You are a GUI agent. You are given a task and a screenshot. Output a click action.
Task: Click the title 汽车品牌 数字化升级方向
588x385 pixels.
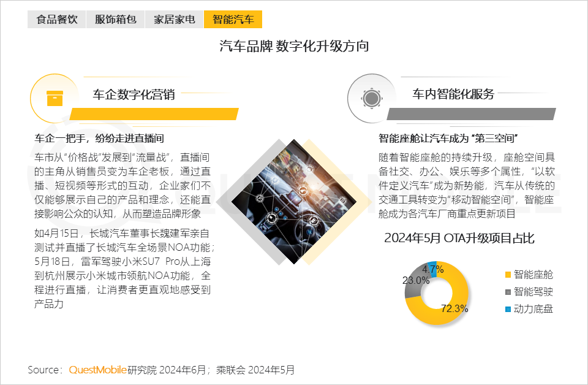coord(295,46)
